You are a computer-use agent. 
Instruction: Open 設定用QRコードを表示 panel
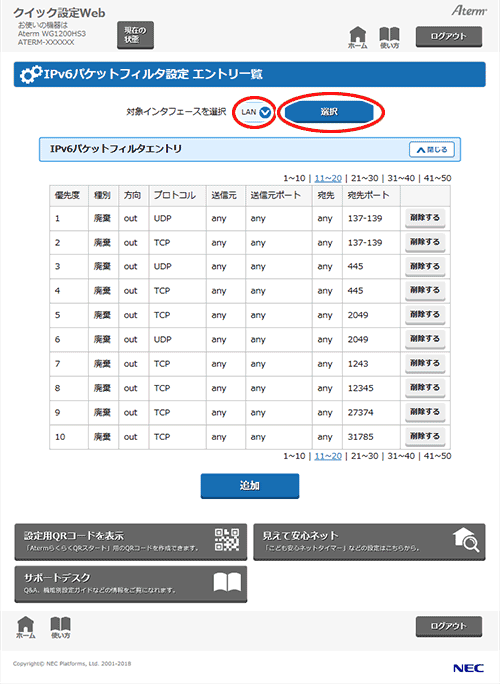130,542
